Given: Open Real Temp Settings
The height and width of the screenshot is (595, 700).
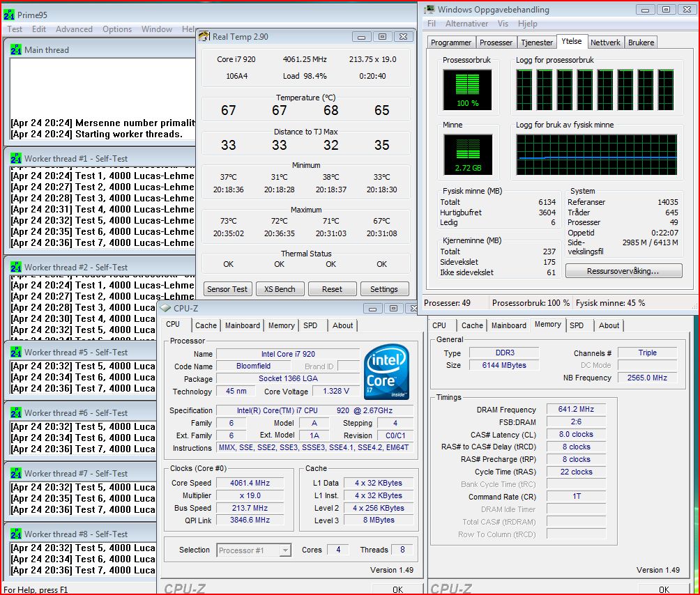Looking at the screenshot, I should (384, 289).
